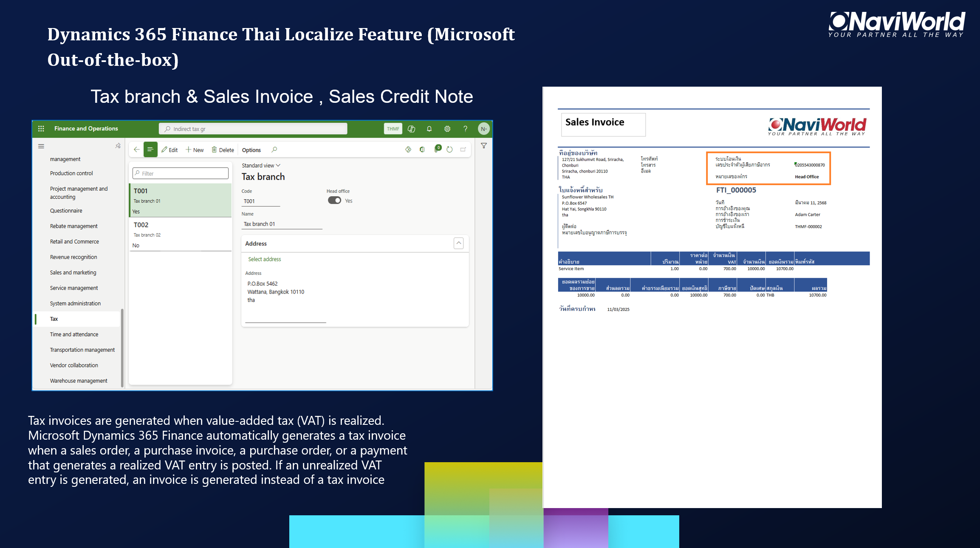Viewport: 980px width, 548px height.
Task: Open Production control module
Action: (71, 173)
